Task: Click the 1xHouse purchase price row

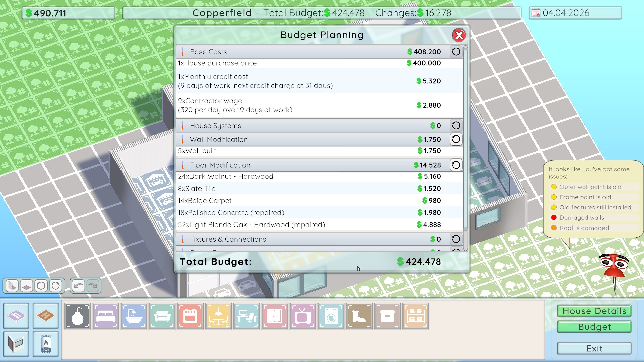Action: point(319,63)
